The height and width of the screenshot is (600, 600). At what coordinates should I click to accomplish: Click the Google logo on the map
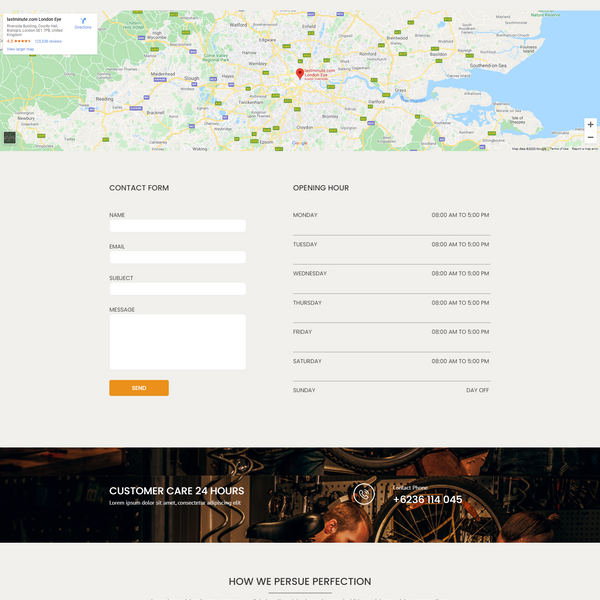click(299, 143)
